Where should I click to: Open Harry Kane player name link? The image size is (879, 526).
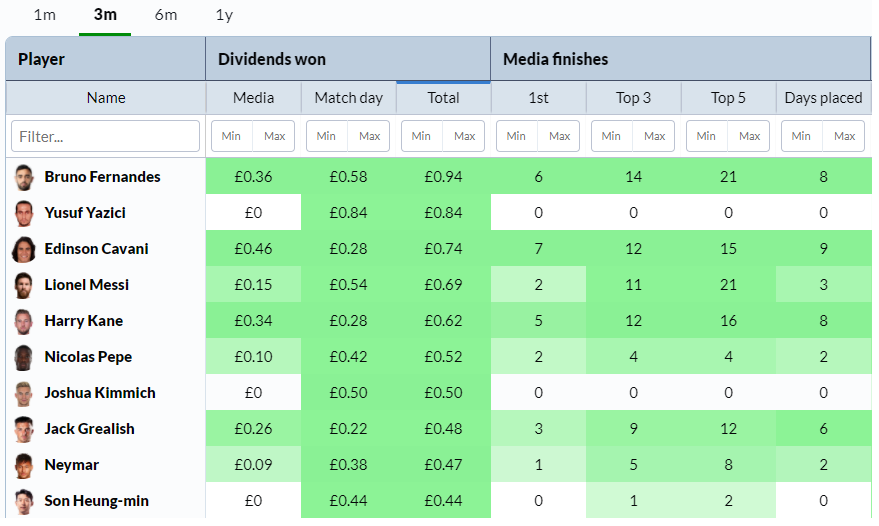tap(84, 321)
